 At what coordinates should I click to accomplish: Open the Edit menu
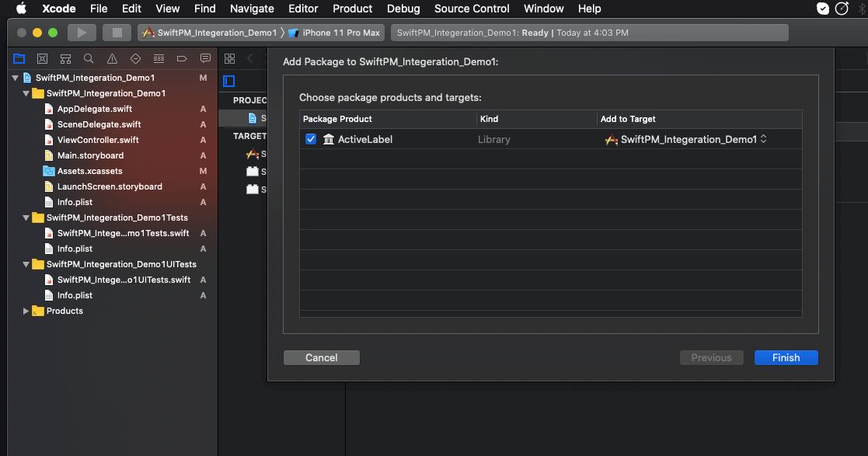pos(131,9)
